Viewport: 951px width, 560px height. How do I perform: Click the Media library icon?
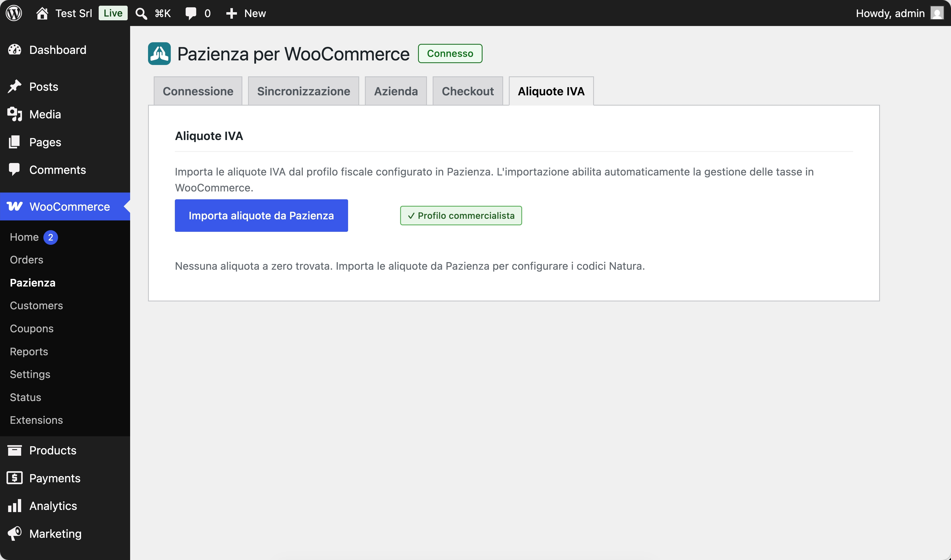(15, 114)
